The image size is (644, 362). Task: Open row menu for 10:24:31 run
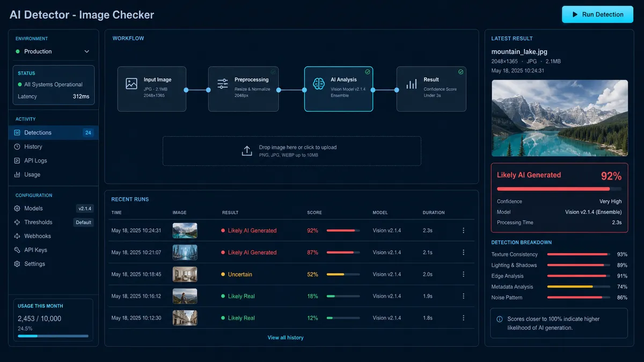click(464, 231)
